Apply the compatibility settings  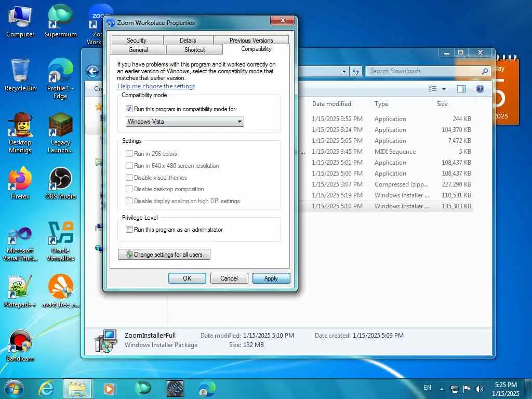(271, 278)
